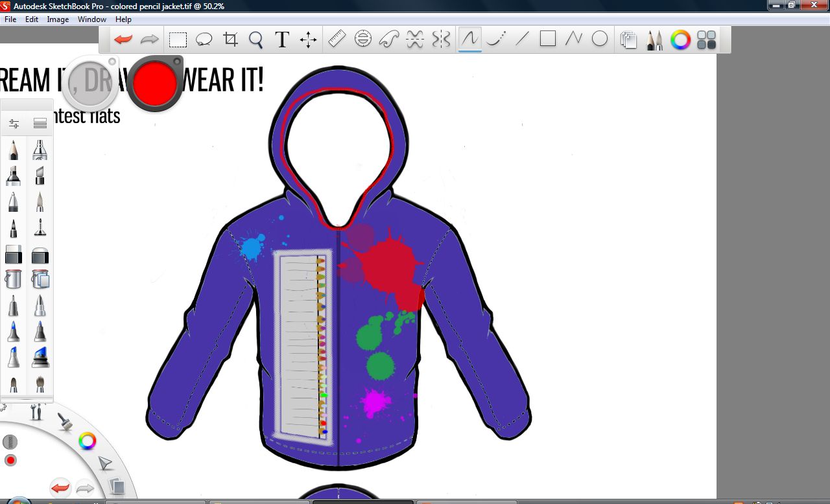Select the Chisel tip pen brush
This screenshot has height=504, width=830.
[40, 176]
